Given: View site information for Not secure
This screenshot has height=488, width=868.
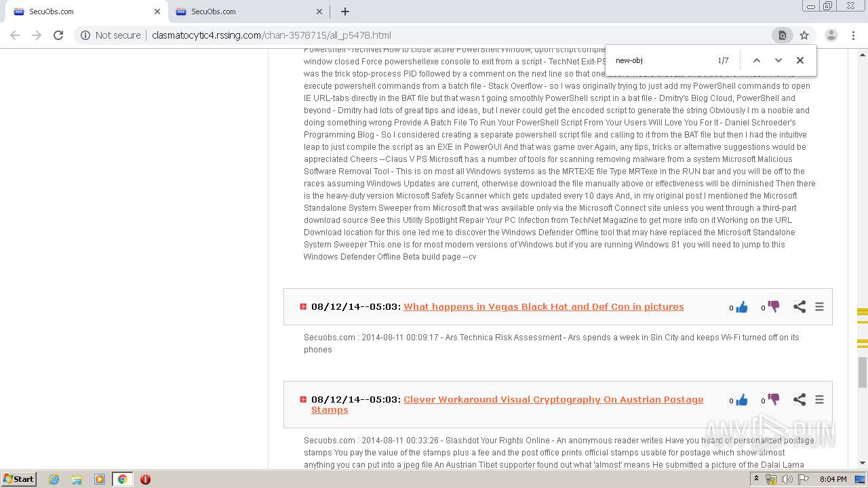Looking at the screenshot, I should pos(111,35).
